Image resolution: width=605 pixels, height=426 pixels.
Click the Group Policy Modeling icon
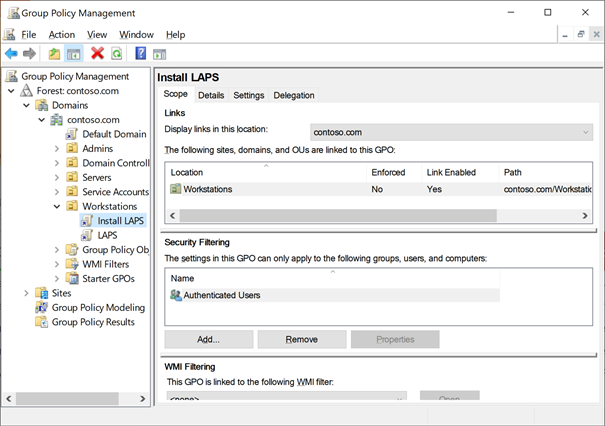pyautogui.click(x=41, y=307)
